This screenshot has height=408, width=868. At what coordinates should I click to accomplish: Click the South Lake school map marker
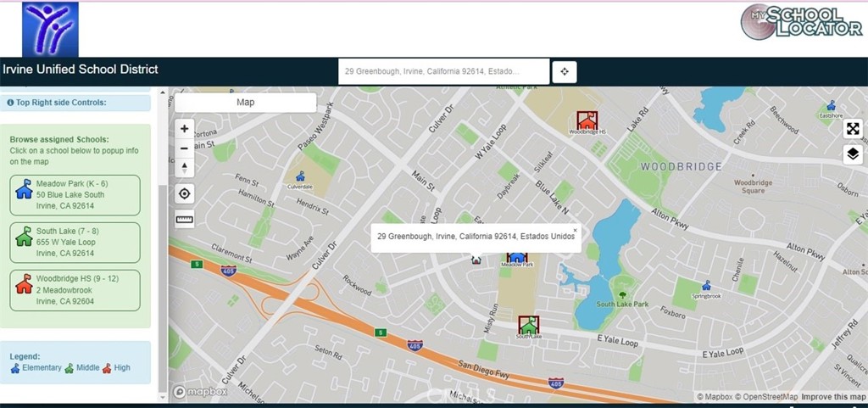[529, 325]
